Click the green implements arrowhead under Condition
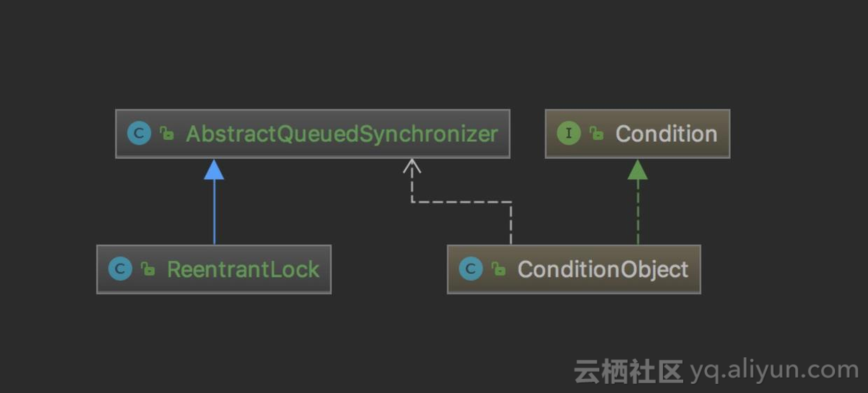The height and width of the screenshot is (393, 868). pos(638,169)
